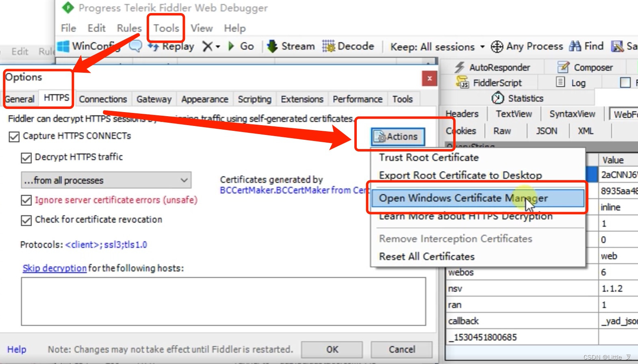Switch to Connections options tab
The height and width of the screenshot is (364, 638).
click(x=103, y=99)
